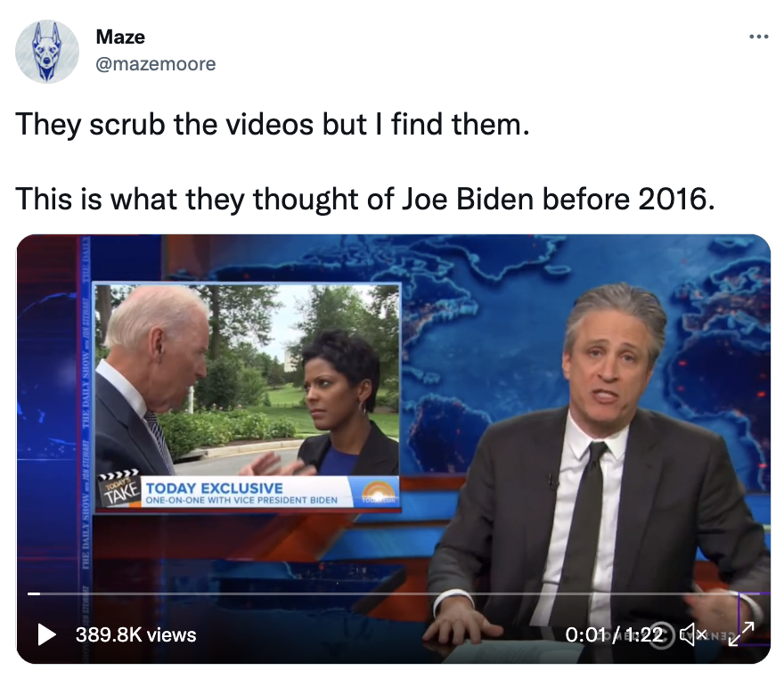This screenshot has height=679, width=784.
Task: Visit the @mazemoore handle
Action: click(156, 64)
